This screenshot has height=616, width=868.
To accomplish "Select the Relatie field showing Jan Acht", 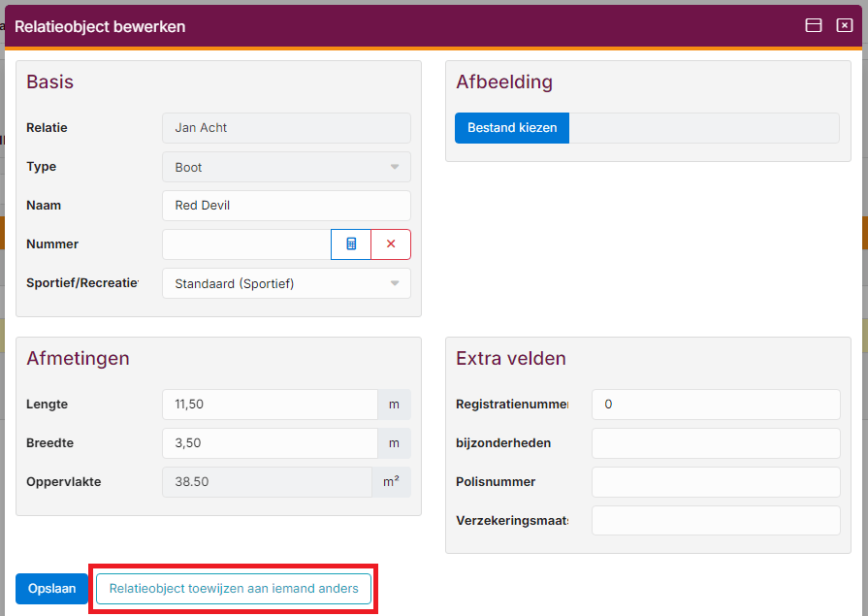I will tap(286, 128).
